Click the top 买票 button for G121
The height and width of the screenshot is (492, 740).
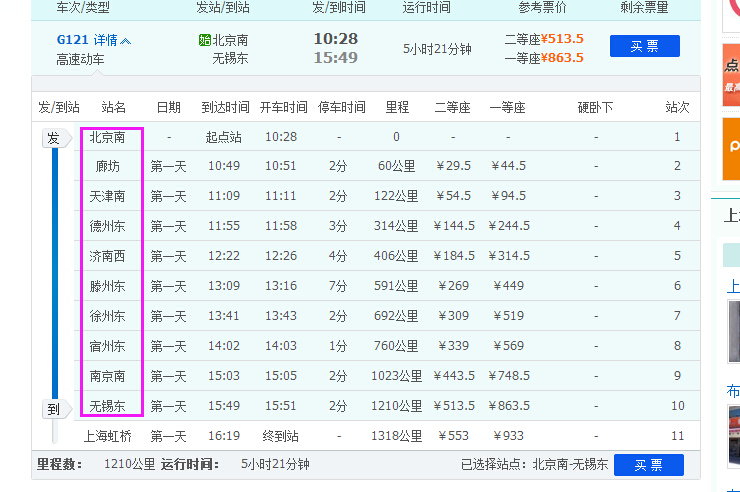[645, 46]
